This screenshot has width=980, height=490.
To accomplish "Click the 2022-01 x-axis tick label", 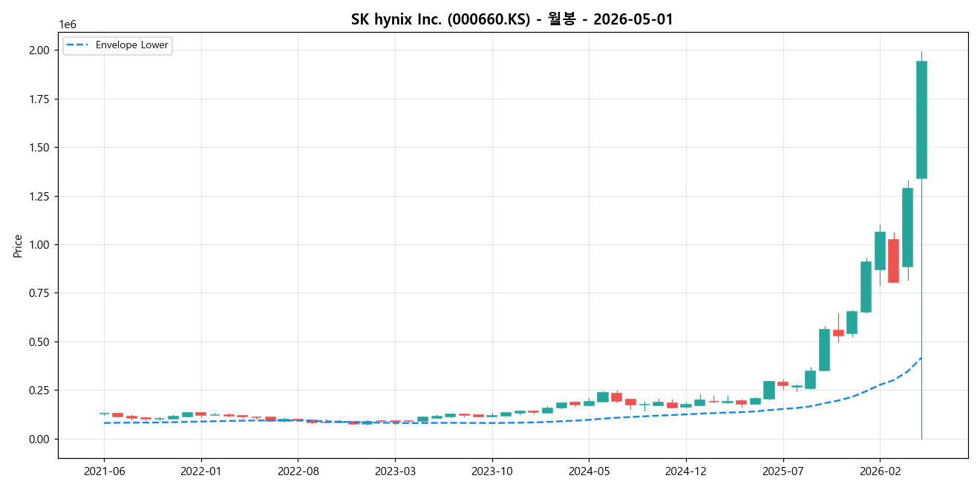I will tap(201, 470).
